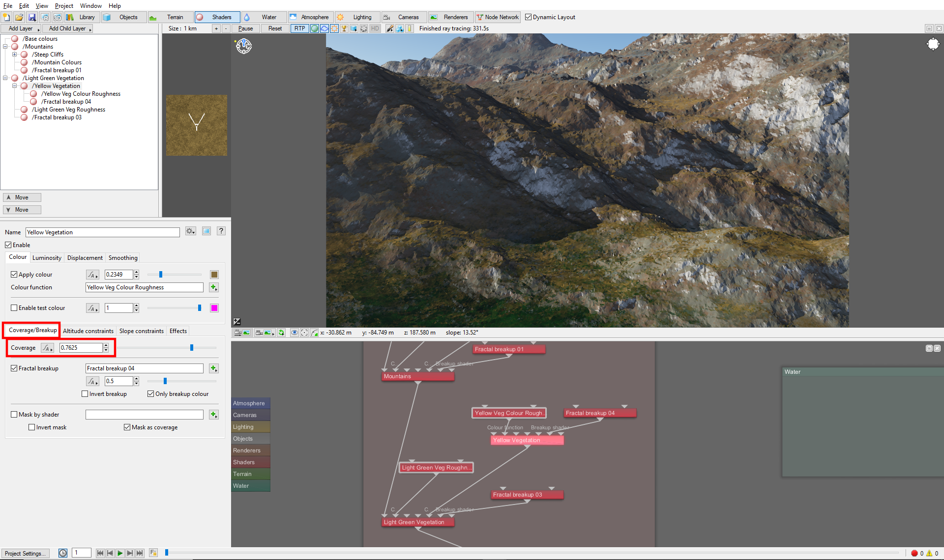
Task: Click the frame lock icon in timeline bar
Action: click(153, 553)
